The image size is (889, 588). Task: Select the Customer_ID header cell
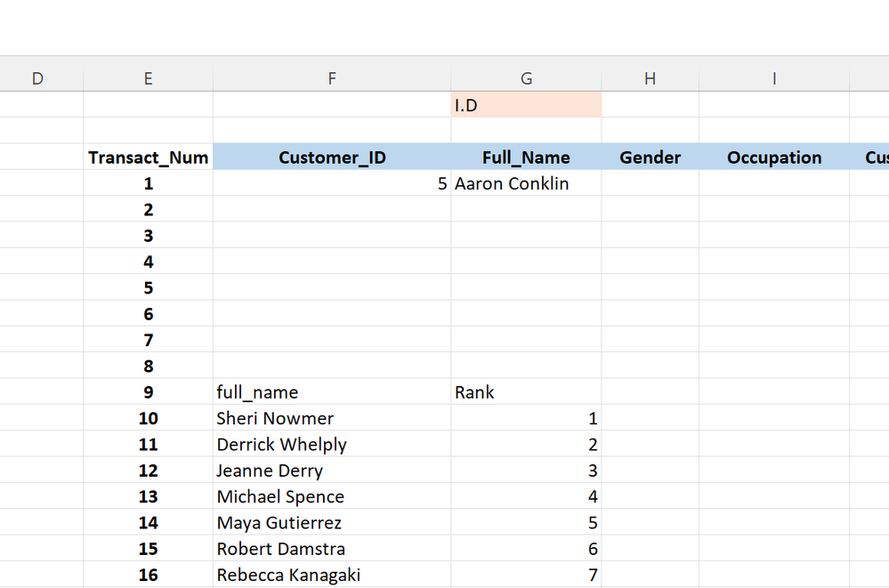click(x=331, y=157)
